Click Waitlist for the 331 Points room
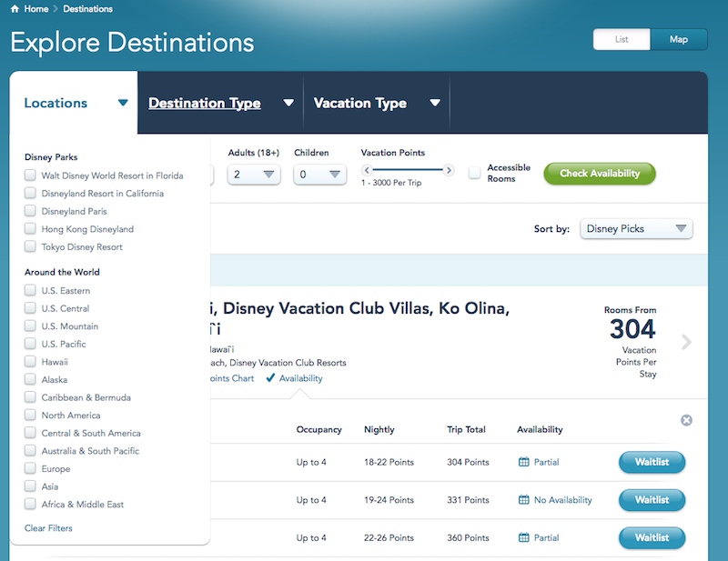This screenshot has height=561, width=728. [x=652, y=500]
